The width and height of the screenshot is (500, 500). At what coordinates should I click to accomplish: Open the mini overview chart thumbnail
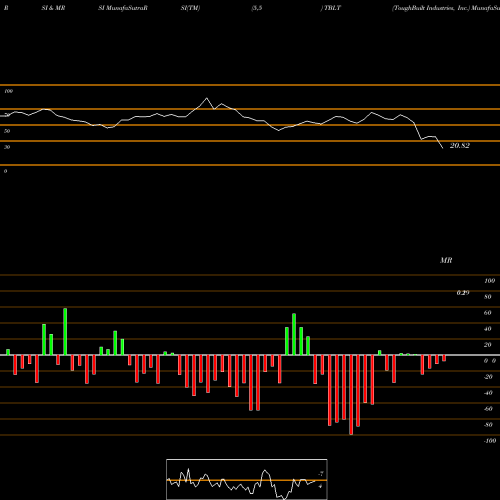[247, 479]
